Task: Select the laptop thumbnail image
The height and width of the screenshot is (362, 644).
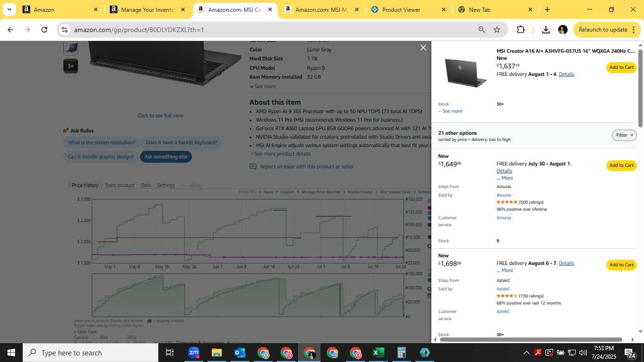Action: 71,48
